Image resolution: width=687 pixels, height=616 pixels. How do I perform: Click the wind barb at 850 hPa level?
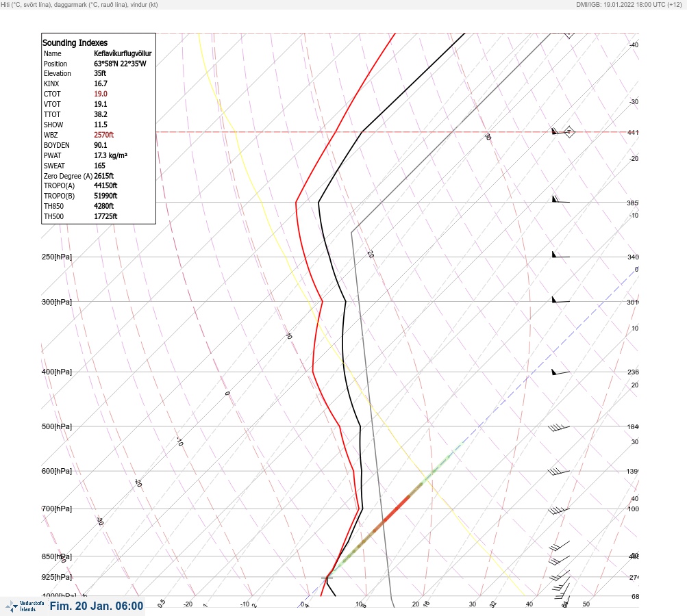click(x=559, y=560)
